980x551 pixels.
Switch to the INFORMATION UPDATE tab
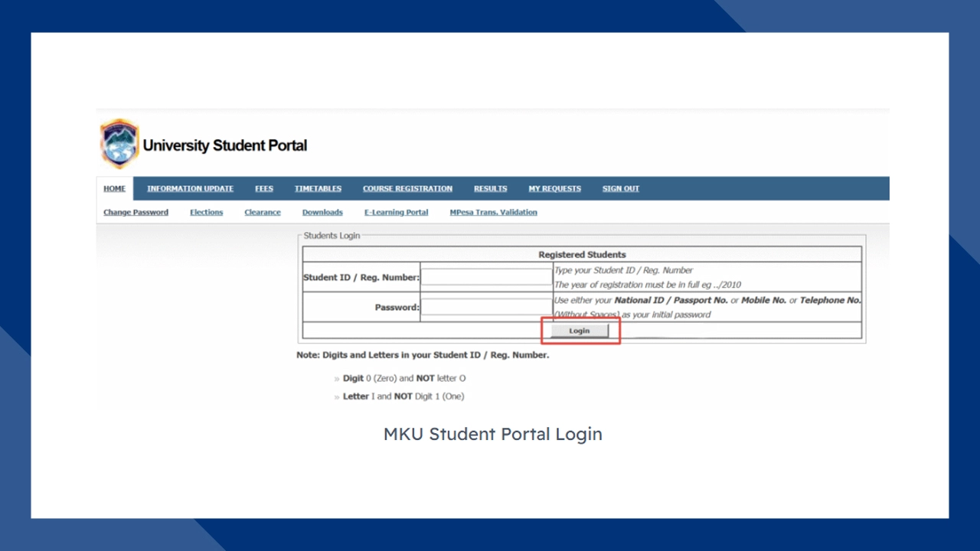coord(190,188)
